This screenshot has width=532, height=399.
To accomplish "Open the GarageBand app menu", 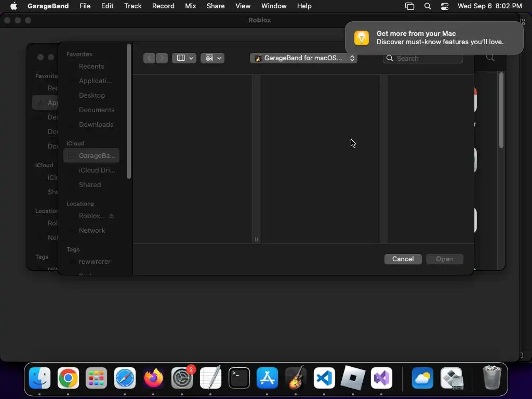I will [48, 6].
